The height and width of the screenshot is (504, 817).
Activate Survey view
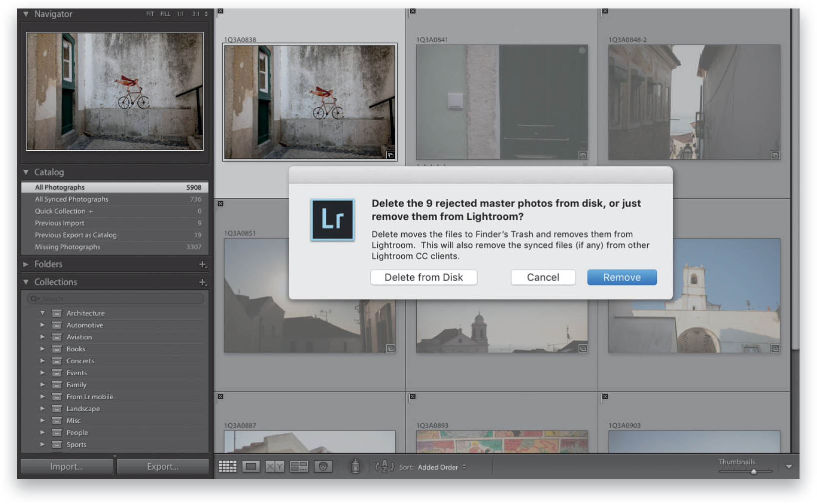click(299, 466)
